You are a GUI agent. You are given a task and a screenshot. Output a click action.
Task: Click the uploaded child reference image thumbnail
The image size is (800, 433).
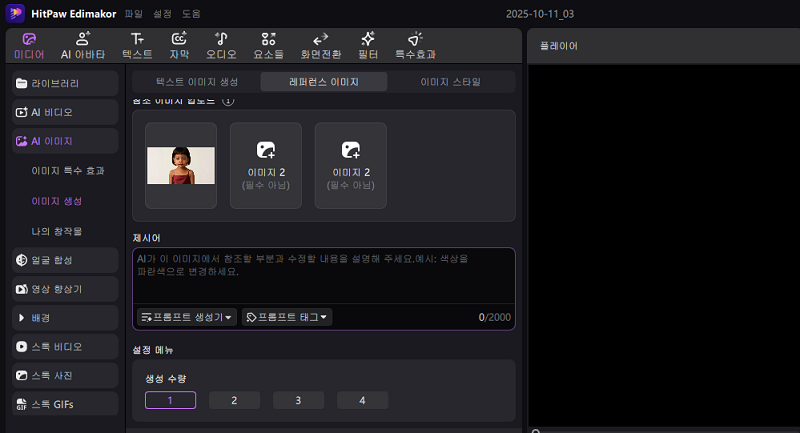pos(181,165)
